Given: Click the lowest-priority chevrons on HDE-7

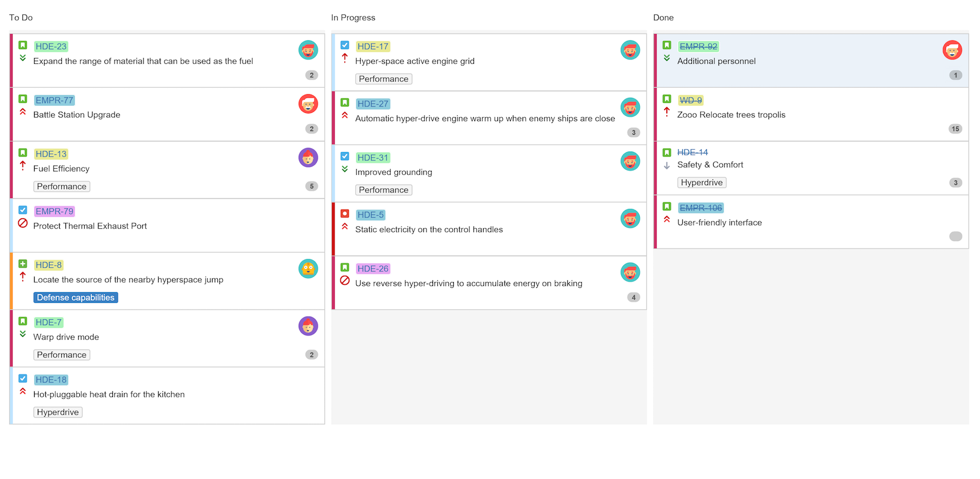Looking at the screenshot, I should (22, 334).
